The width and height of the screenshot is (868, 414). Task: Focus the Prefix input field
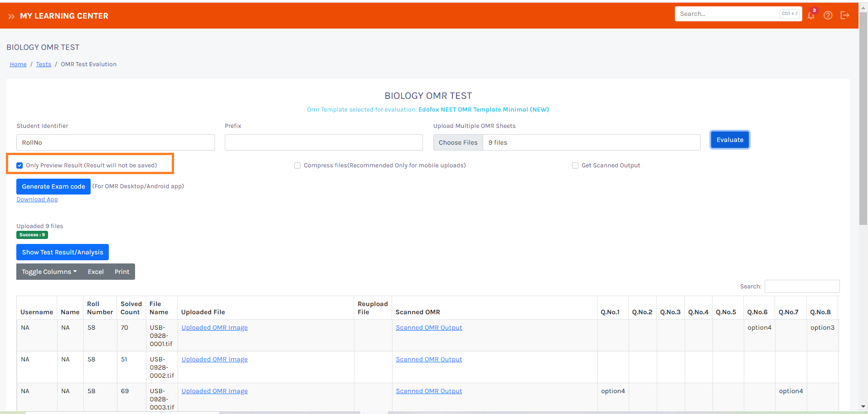tap(324, 142)
